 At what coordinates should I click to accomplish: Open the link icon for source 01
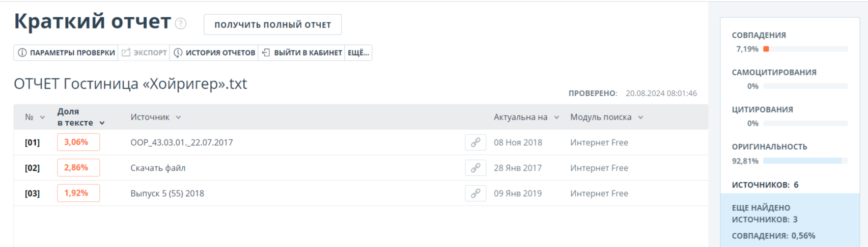[475, 143]
